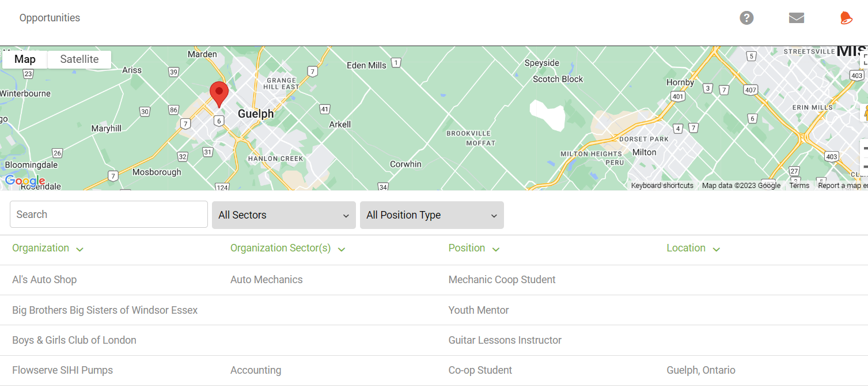Click the red map pin in Guelph
This screenshot has width=868, height=391.
click(219, 94)
